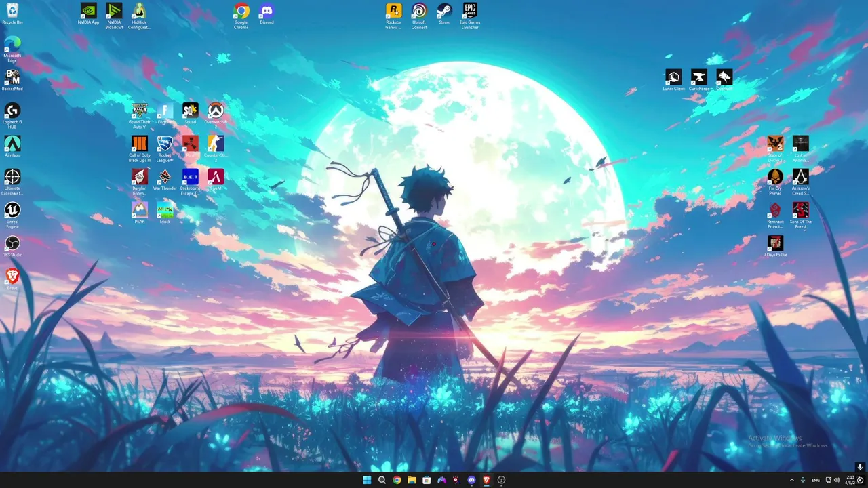The width and height of the screenshot is (868, 488).
Task: Open the ENG language switcher
Action: pos(816,480)
